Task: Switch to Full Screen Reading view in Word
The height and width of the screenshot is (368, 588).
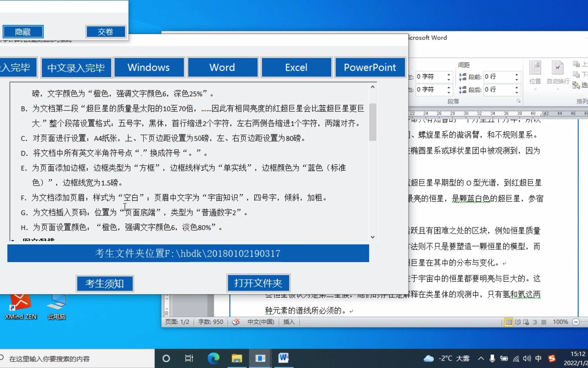Action: coord(518,322)
